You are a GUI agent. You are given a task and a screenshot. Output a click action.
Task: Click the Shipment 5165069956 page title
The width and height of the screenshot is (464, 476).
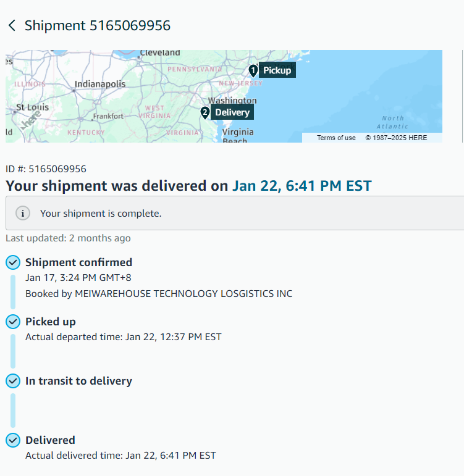coord(98,25)
